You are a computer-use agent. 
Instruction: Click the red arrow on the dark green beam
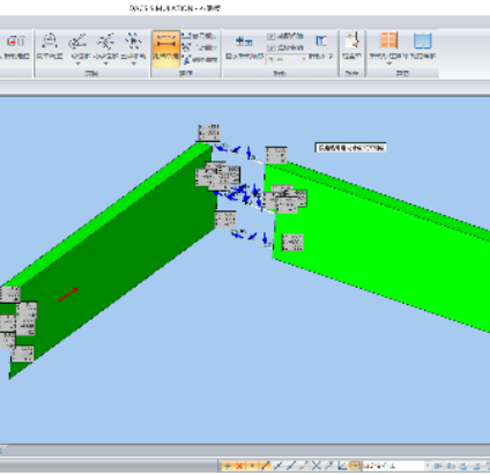[x=68, y=295]
